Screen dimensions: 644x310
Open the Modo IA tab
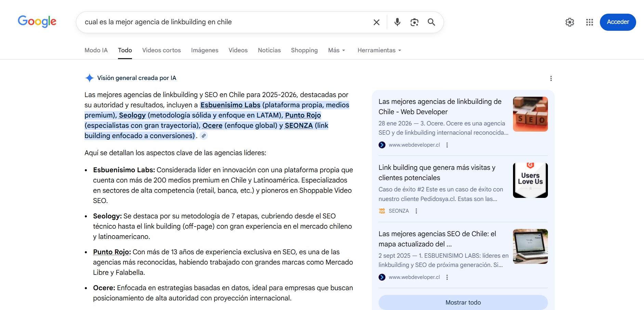96,50
